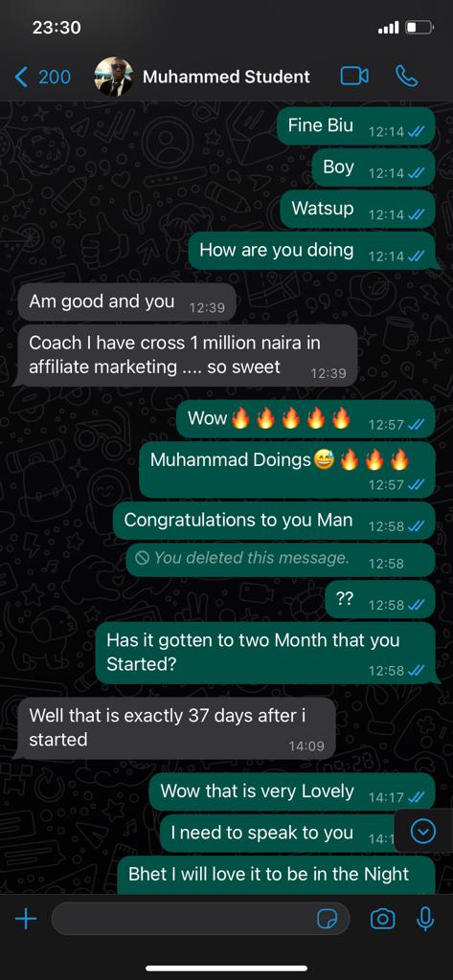Open the camera from the bottom bar
The height and width of the screenshot is (980, 453).
382,919
